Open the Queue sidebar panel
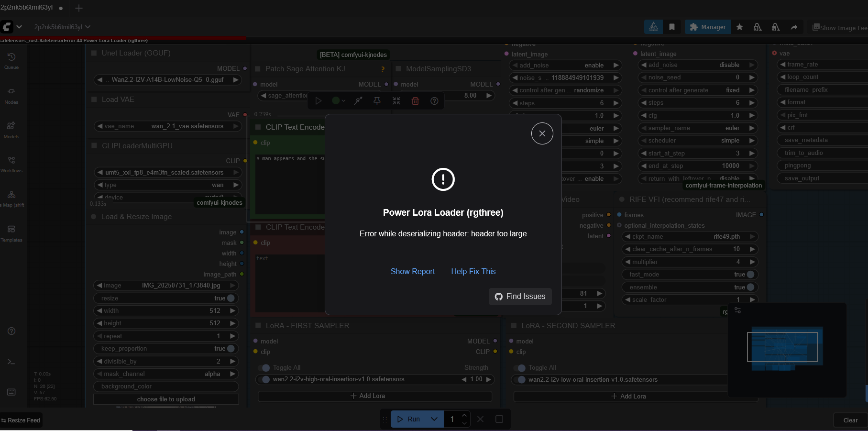This screenshot has height=431, width=868. click(x=11, y=61)
